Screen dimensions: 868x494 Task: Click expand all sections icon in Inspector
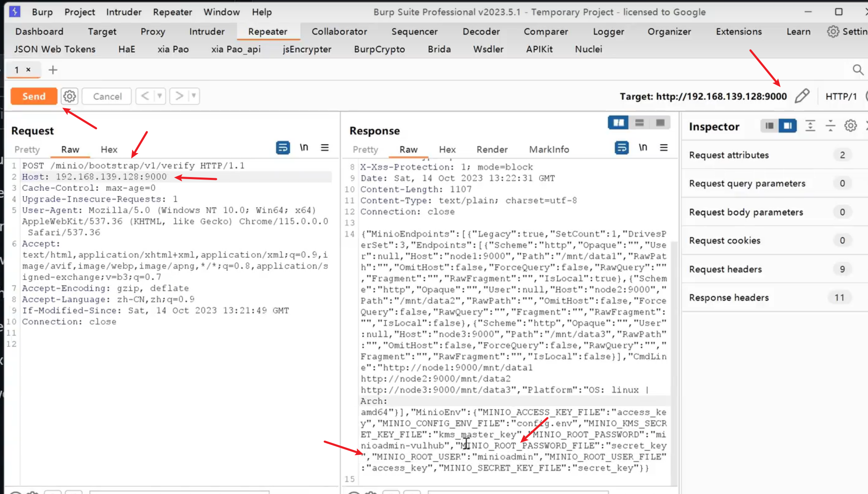[x=810, y=126]
